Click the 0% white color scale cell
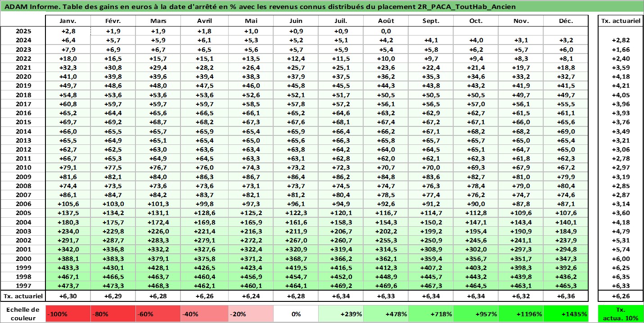This screenshot has width=644, height=323. pyautogui.click(x=295, y=314)
